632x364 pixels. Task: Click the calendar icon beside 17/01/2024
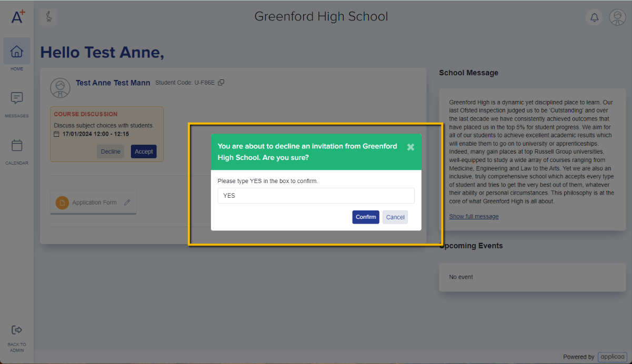(x=57, y=134)
